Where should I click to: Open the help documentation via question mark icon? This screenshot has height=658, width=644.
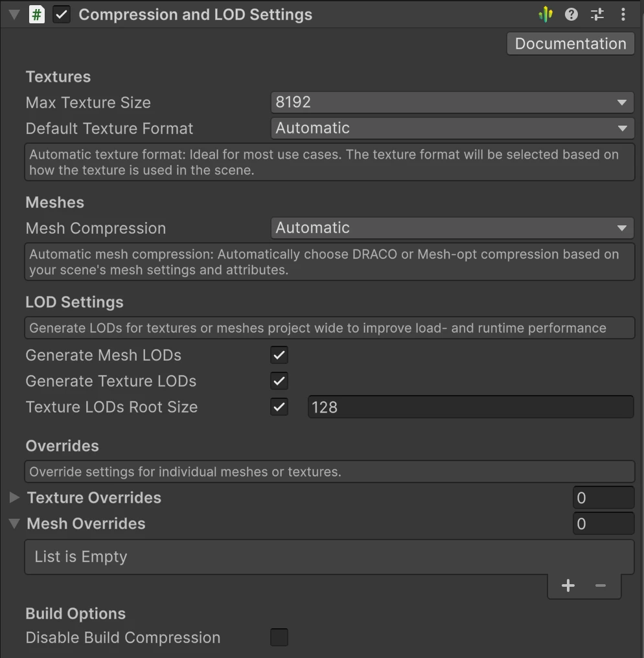(571, 14)
